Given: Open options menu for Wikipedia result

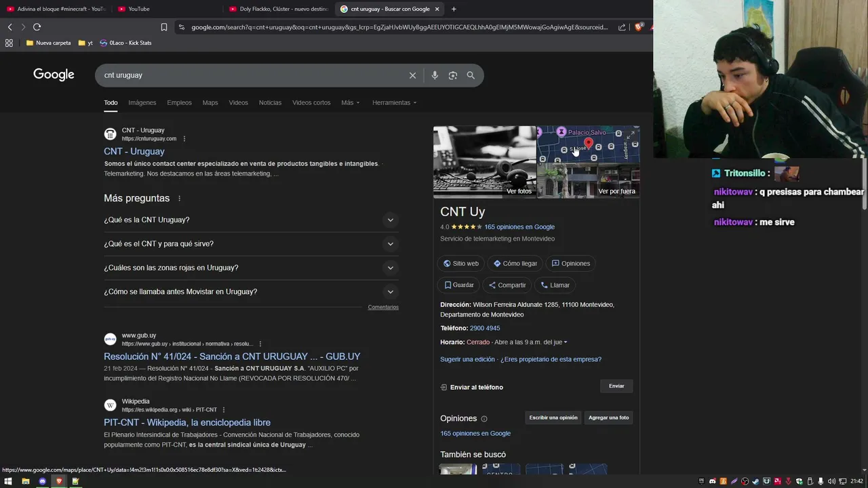Looking at the screenshot, I should [x=224, y=410].
